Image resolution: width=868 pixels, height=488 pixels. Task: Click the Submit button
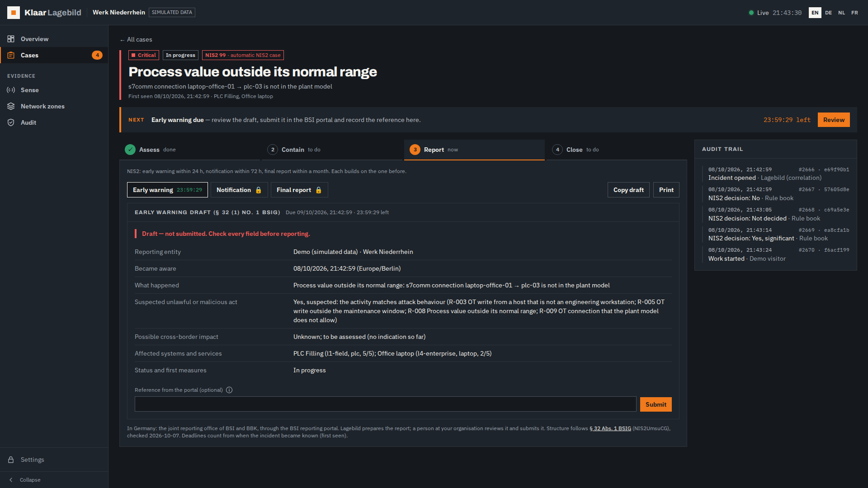(656, 404)
